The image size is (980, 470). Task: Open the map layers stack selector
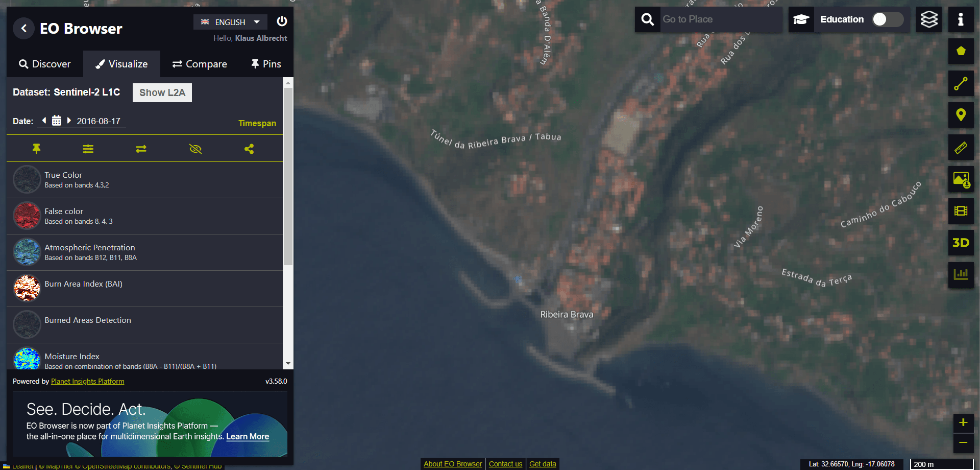coord(928,19)
